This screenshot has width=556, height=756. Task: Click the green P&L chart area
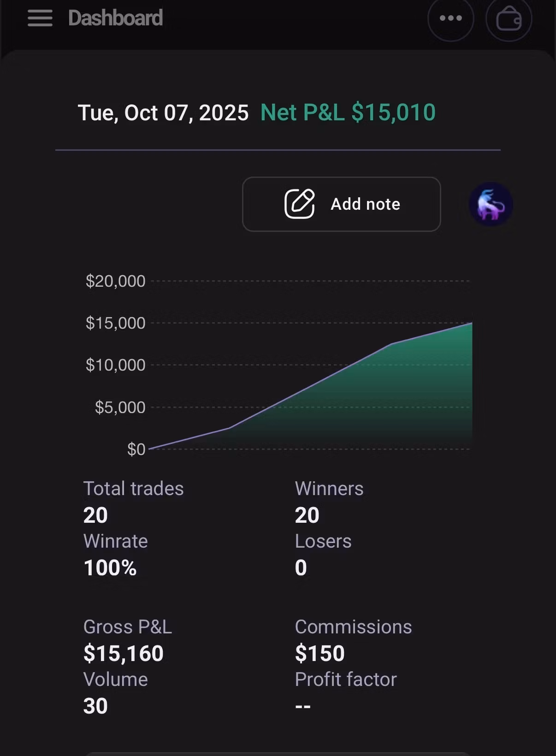[x=392, y=396]
